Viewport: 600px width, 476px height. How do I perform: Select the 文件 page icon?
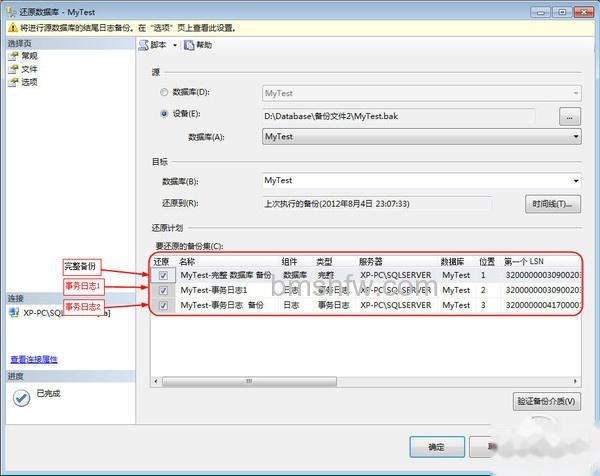[x=14, y=69]
